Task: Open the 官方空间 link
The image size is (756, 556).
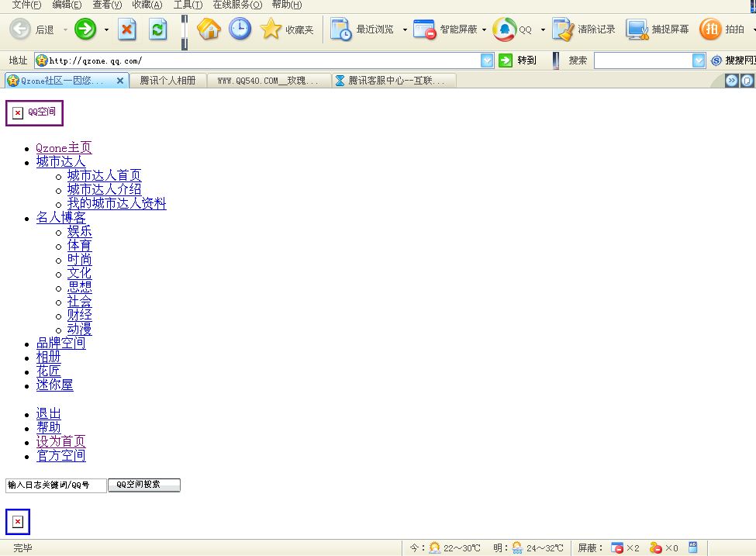Action: click(60, 456)
